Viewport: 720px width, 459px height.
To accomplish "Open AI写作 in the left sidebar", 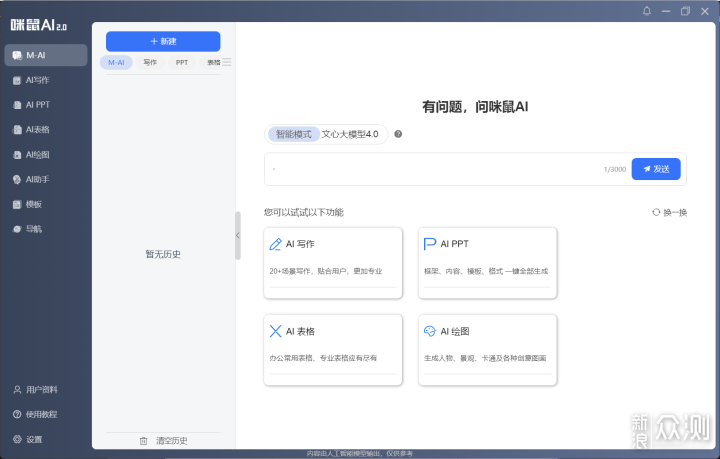I will pyautogui.click(x=37, y=79).
